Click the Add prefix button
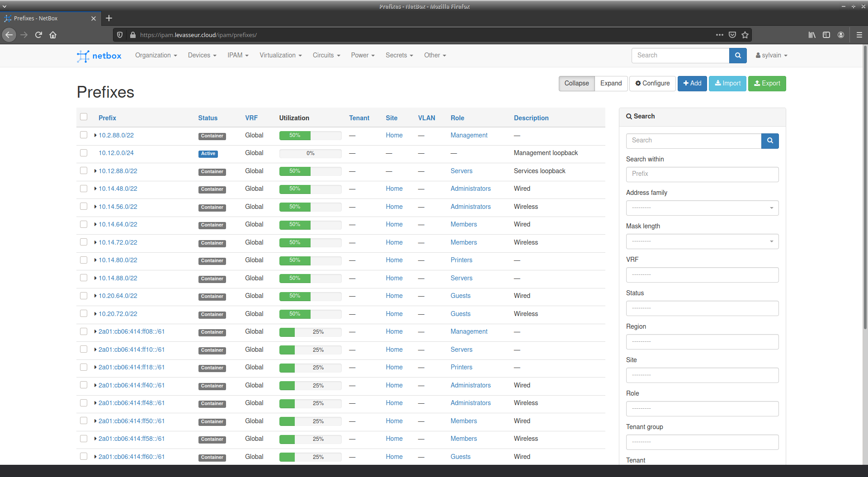The width and height of the screenshot is (868, 477). [692, 84]
